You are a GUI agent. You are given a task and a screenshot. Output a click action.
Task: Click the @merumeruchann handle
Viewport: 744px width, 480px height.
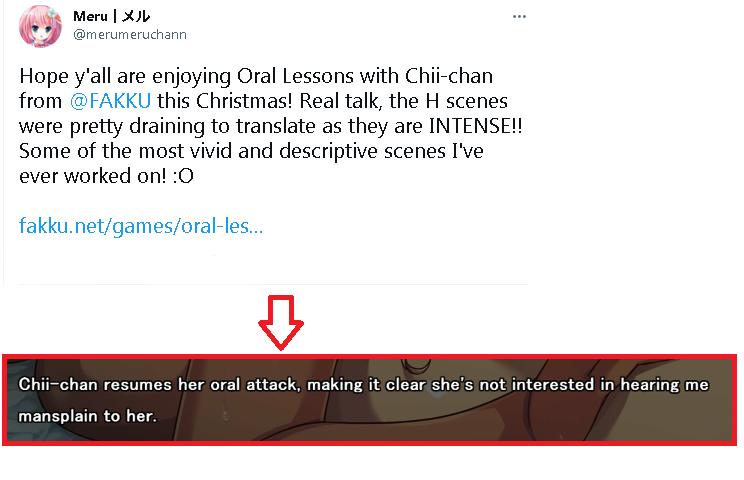point(129,35)
